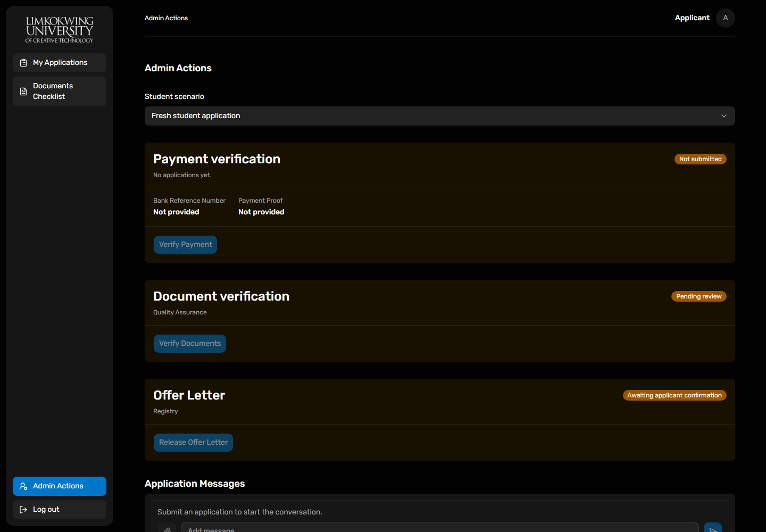Click the Payment Proof label
Screen dimensions: 766x532
coord(261,201)
